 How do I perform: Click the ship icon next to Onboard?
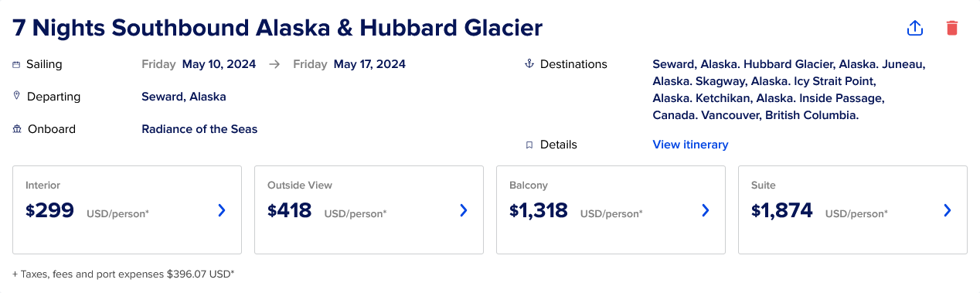17,129
